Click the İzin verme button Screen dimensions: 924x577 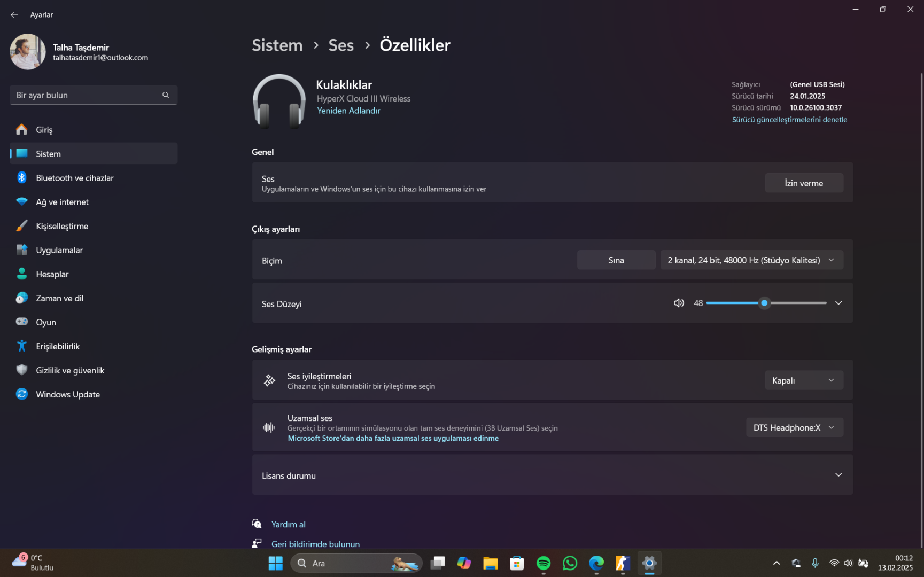click(x=804, y=183)
